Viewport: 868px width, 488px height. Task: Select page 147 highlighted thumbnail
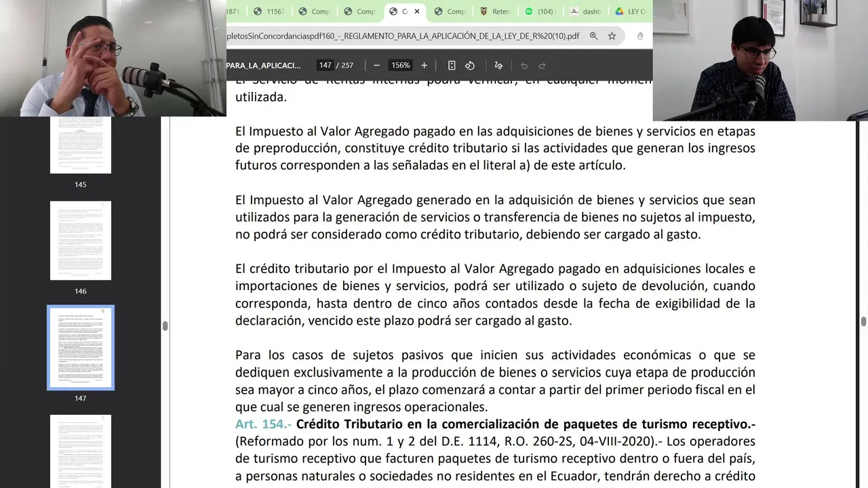[81, 348]
